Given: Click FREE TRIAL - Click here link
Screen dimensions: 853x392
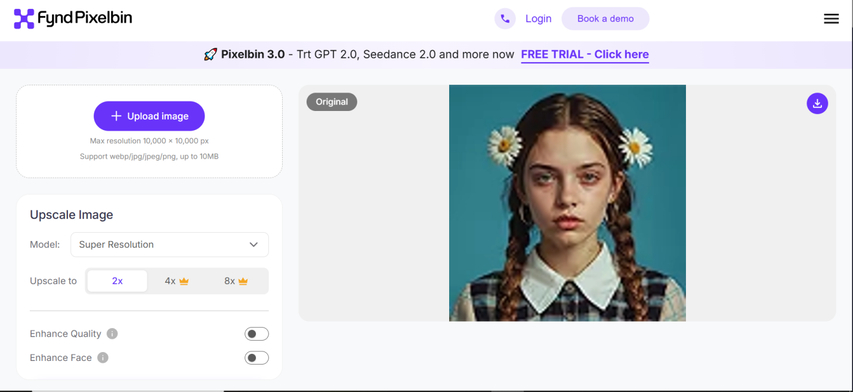Looking at the screenshot, I should 585,54.
